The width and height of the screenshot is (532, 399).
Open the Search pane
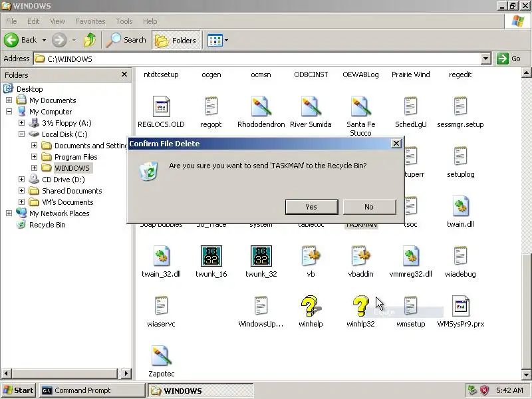(x=126, y=40)
